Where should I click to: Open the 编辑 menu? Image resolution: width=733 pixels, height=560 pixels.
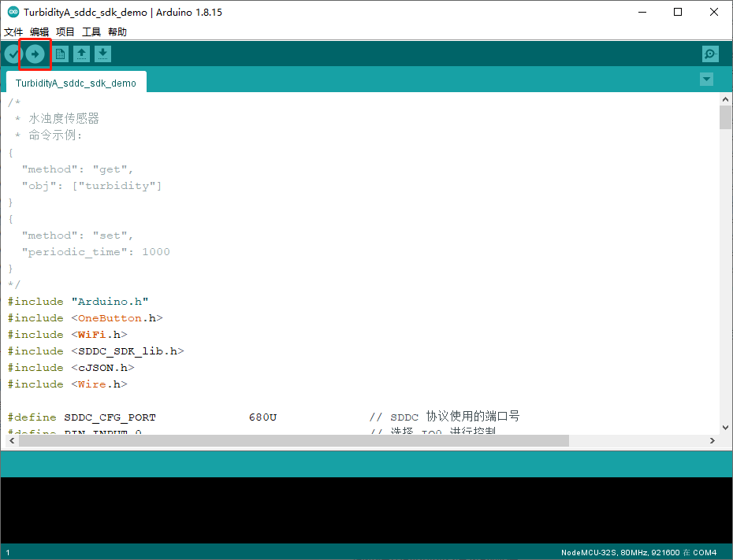click(x=39, y=32)
